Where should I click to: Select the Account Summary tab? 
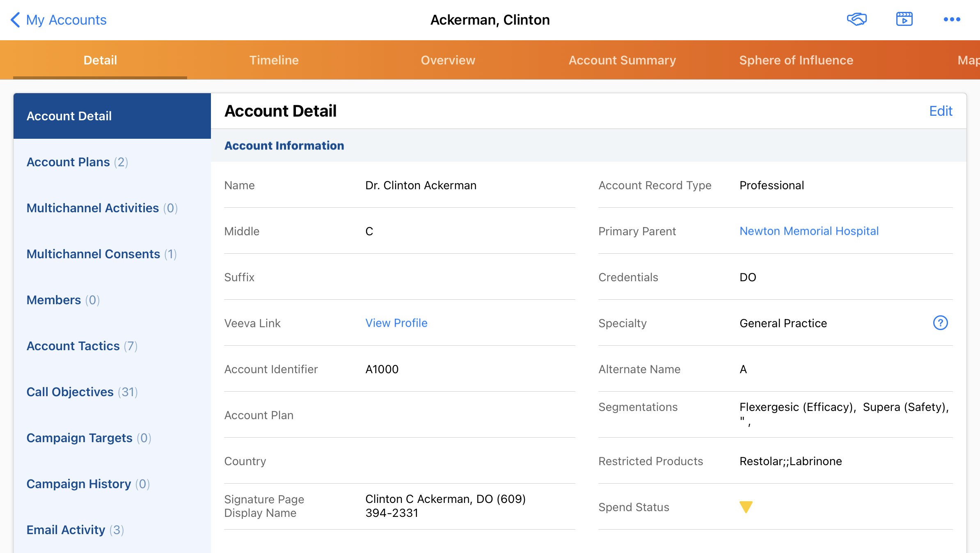tap(622, 60)
